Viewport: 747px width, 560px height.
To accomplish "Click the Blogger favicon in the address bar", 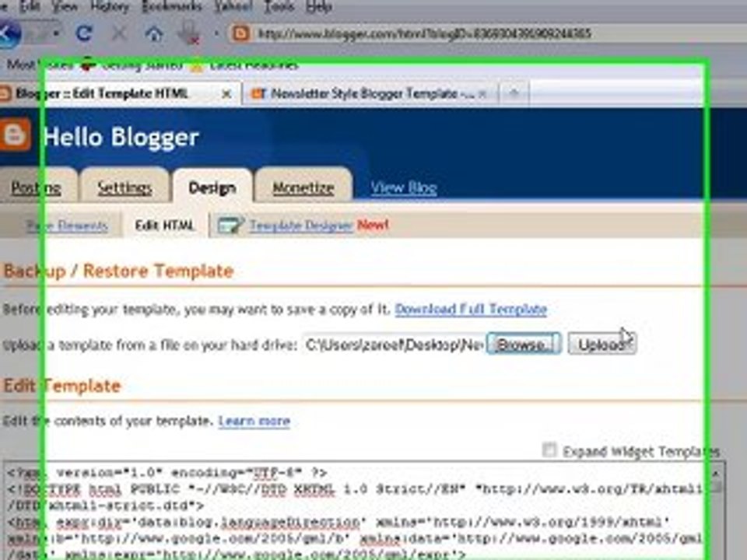I will tap(240, 33).
